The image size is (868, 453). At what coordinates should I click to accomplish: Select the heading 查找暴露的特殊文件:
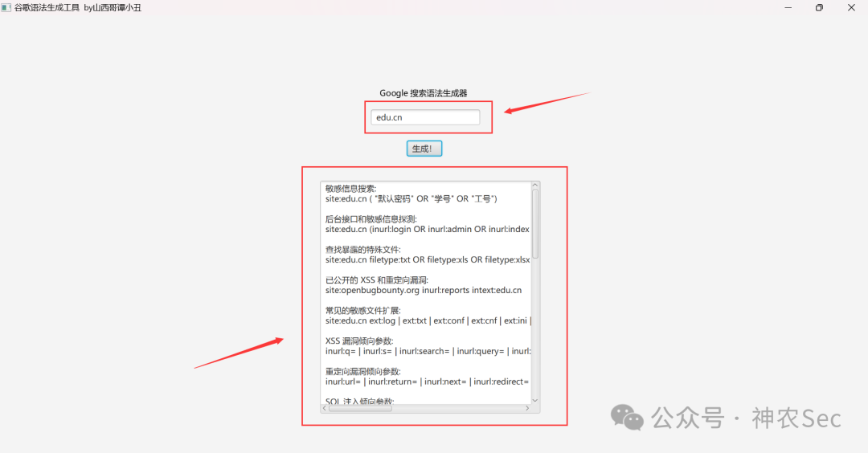pyautogui.click(x=363, y=250)
